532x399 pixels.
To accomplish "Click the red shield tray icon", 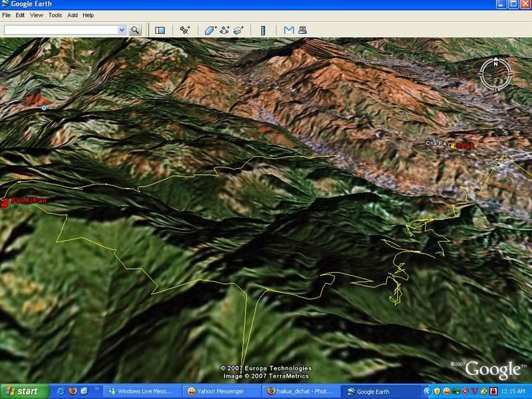I will (465, 391).
